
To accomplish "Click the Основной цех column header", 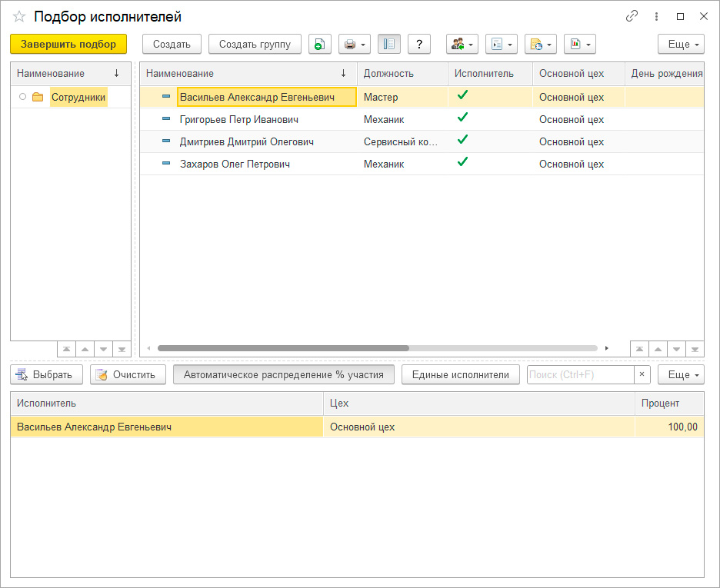I will [578, 73].
